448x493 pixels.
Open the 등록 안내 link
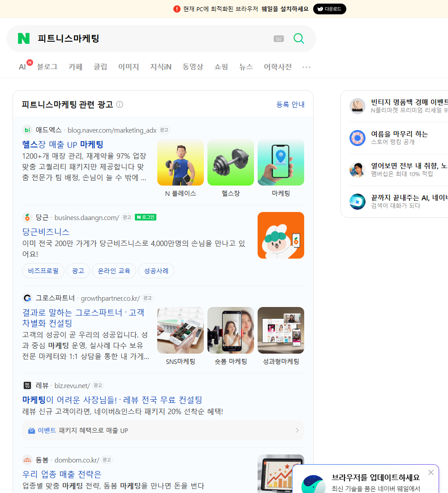[290, 104]
